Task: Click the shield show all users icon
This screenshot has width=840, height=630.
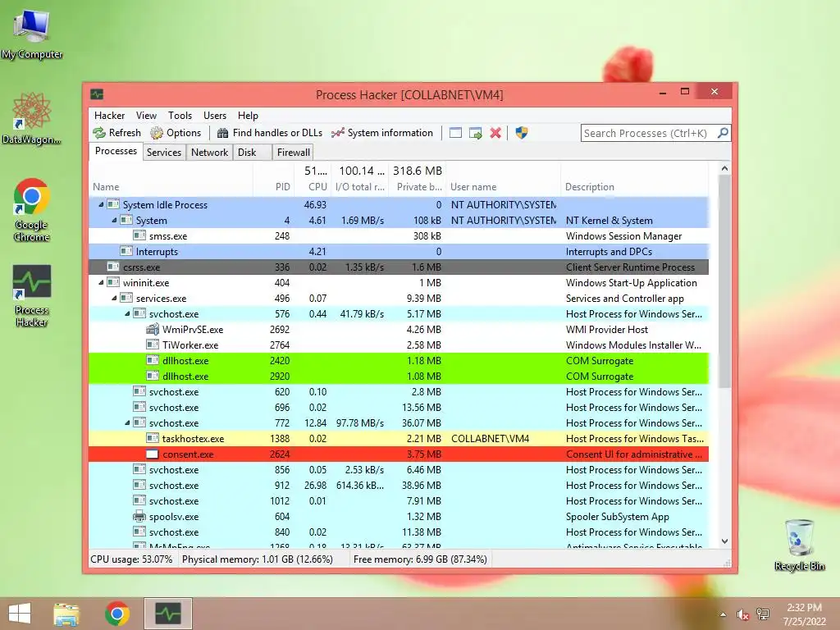Action: [x=521, y=133]
